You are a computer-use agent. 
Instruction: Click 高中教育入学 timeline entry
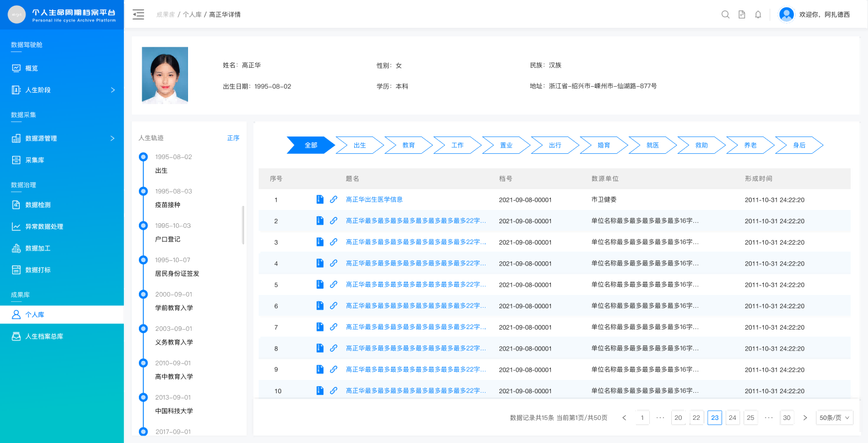tap(174, 376)
